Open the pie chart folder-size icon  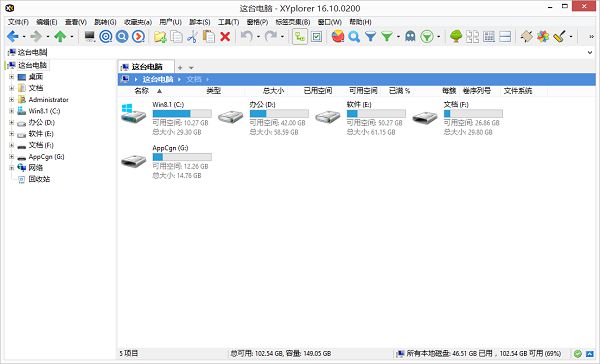[338, 36]
